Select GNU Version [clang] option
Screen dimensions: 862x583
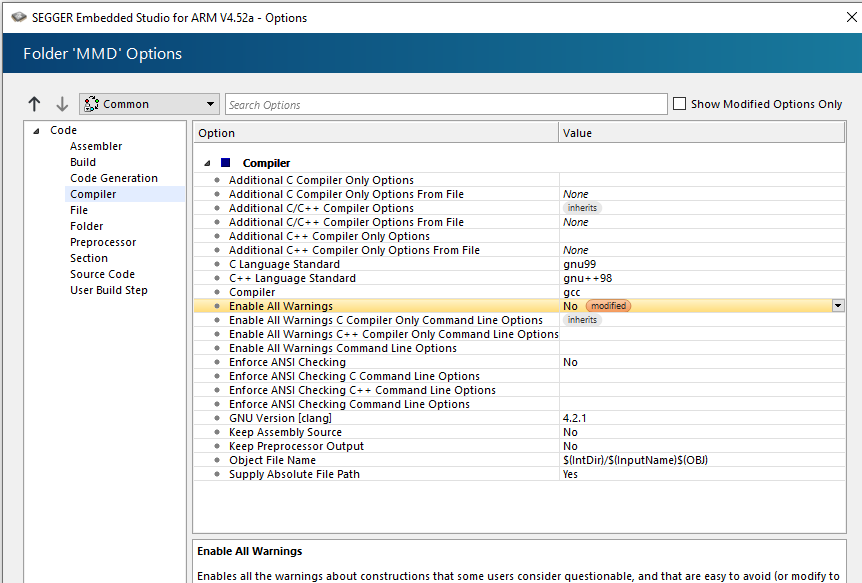tap(519, 418)
